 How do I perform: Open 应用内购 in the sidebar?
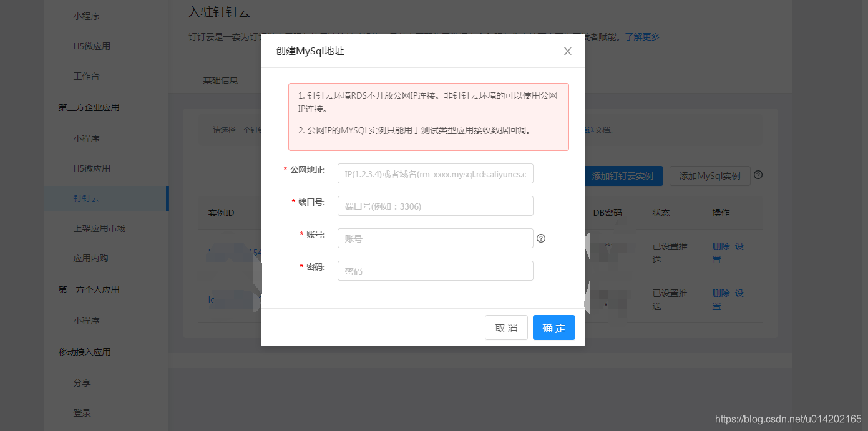tap(90, 258)
